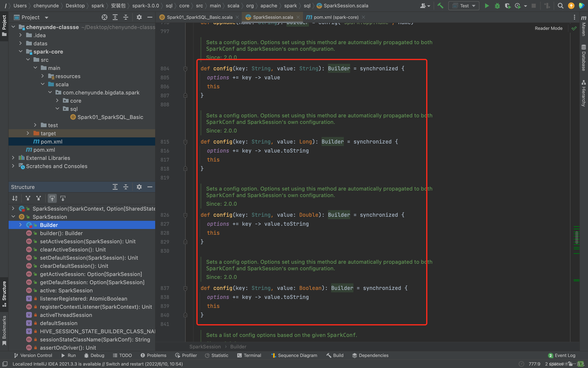Click the Stop square icon in the toolbar
The image size is (588, 368).
(533, 6)
